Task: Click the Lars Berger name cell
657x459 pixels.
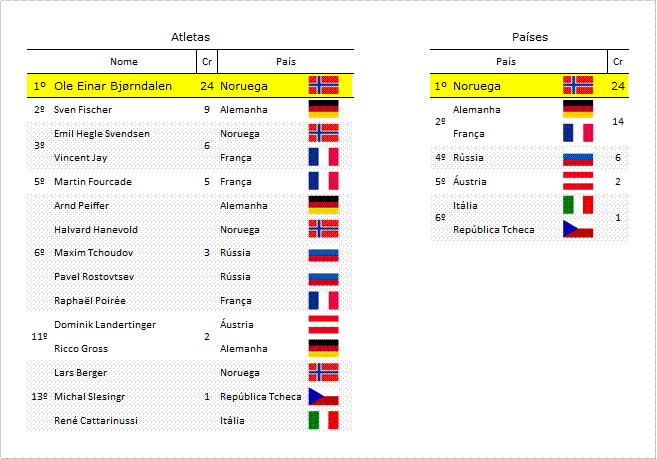Action: 80,373
